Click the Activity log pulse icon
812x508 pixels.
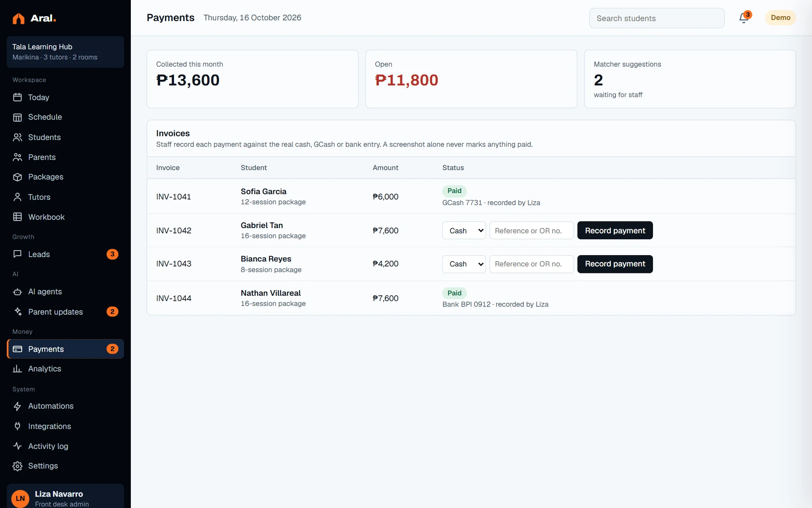coord(17,446)
